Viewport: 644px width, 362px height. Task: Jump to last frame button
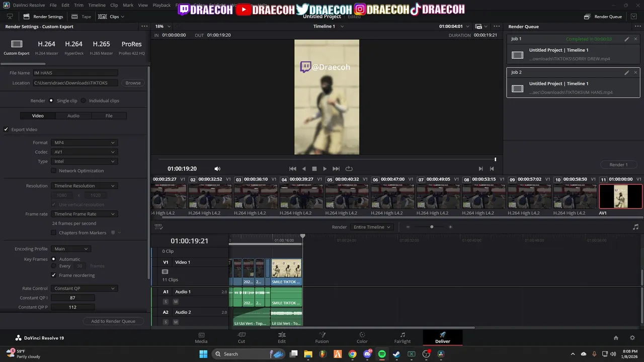[x=336, y=169]
